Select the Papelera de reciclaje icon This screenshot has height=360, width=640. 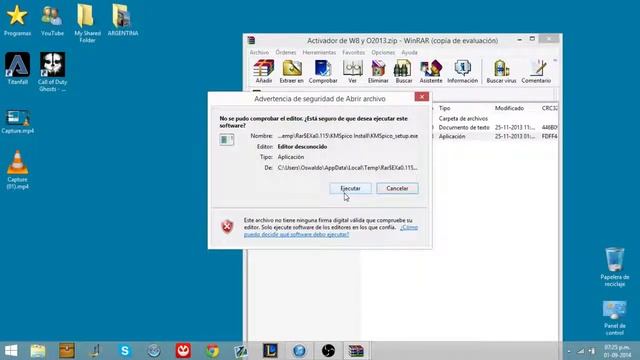(x=615, y=267)
